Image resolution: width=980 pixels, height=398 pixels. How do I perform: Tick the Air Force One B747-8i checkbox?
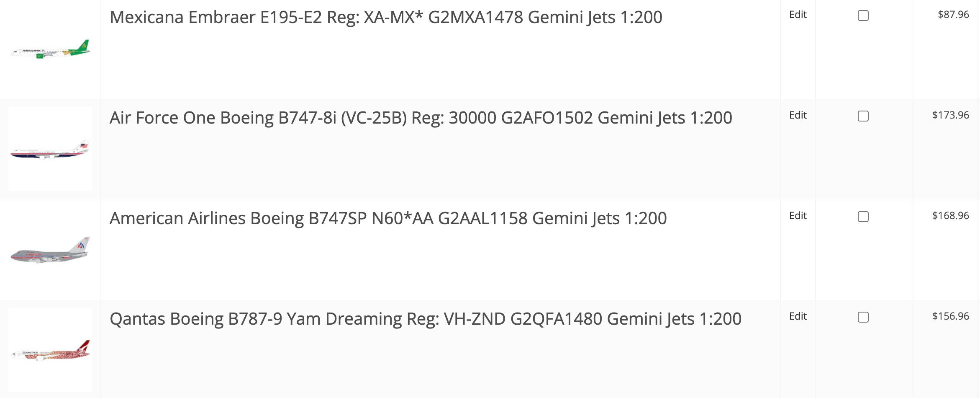point(863,116)
